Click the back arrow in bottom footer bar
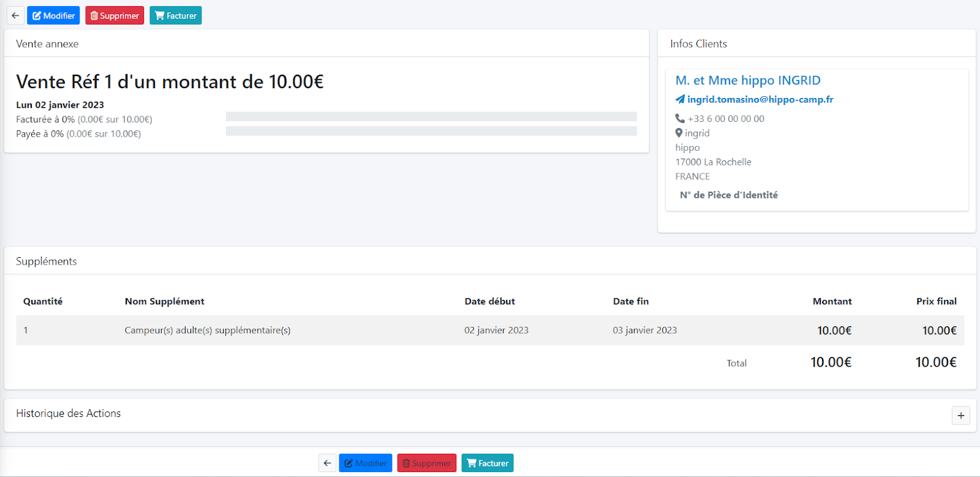 327,463
